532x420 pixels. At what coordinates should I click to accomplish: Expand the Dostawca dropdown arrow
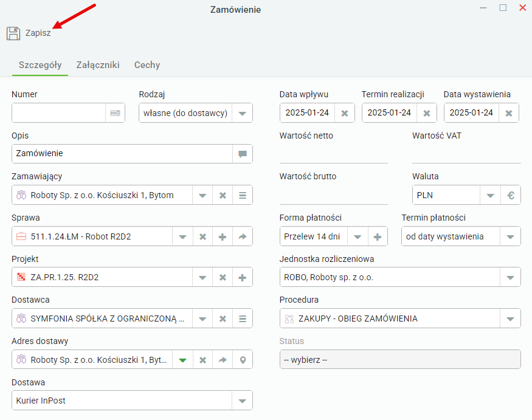pos(202,318)
